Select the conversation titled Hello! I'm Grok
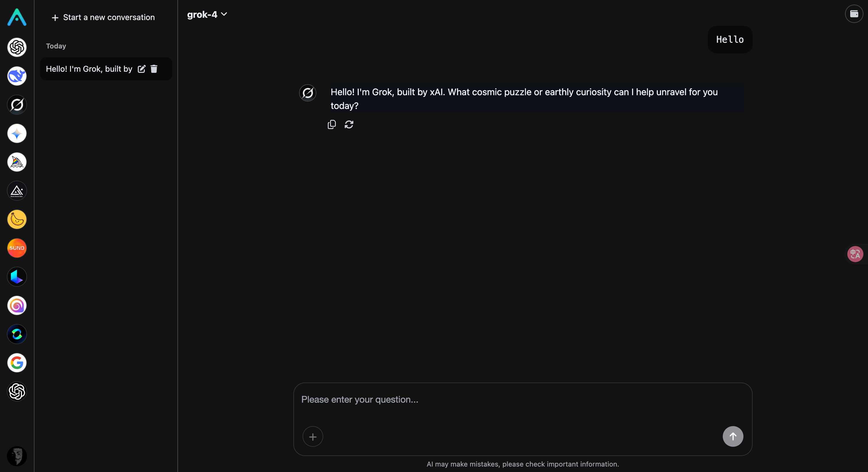 coord(89,69)
